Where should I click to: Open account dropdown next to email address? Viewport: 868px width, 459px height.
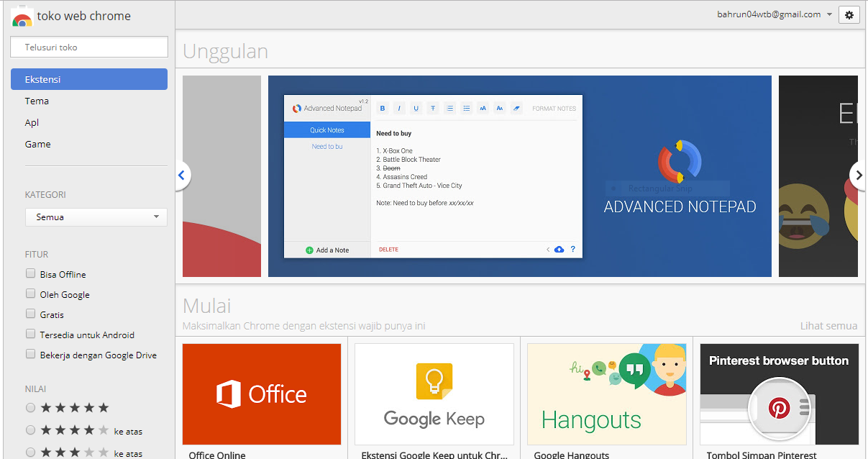829,14
